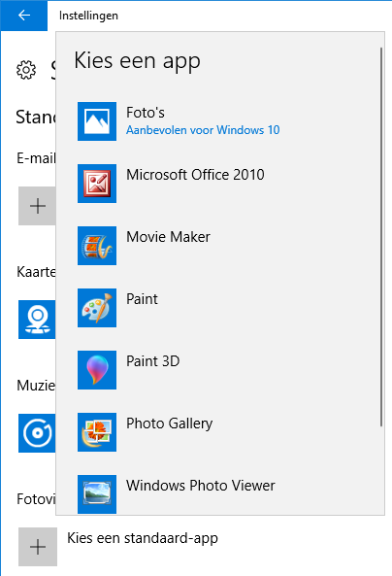
Task: Click the 'Movie Maker' label
Action: [168, 237]
